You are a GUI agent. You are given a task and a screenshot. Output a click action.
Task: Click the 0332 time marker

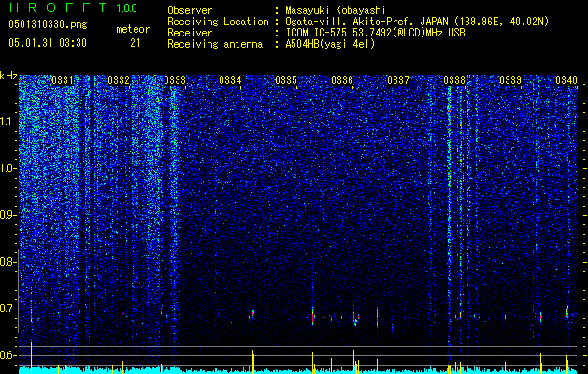pyautogui.click(x=119, y=80)
